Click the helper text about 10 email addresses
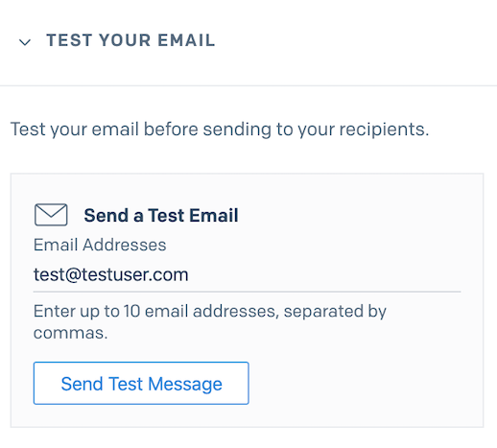The width and height of the screenshot is (497, 448). pos(210,321)
